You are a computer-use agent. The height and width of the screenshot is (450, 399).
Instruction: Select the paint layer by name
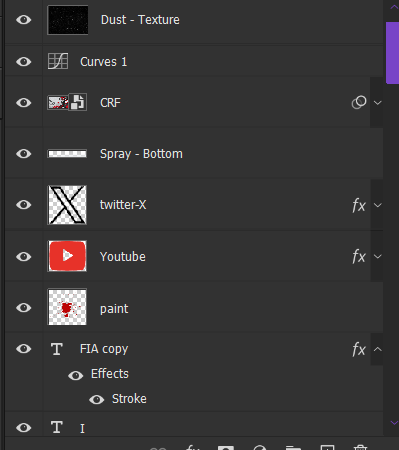tap(114, 309)
